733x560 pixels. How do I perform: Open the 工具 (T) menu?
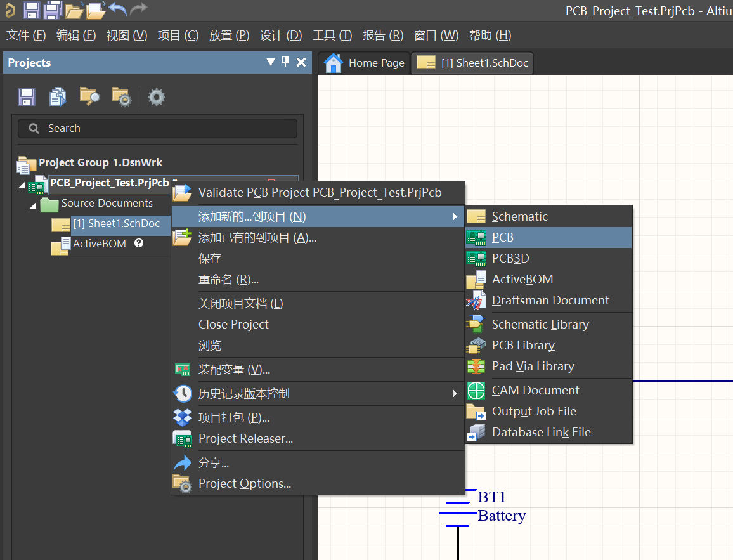(332, 36)
